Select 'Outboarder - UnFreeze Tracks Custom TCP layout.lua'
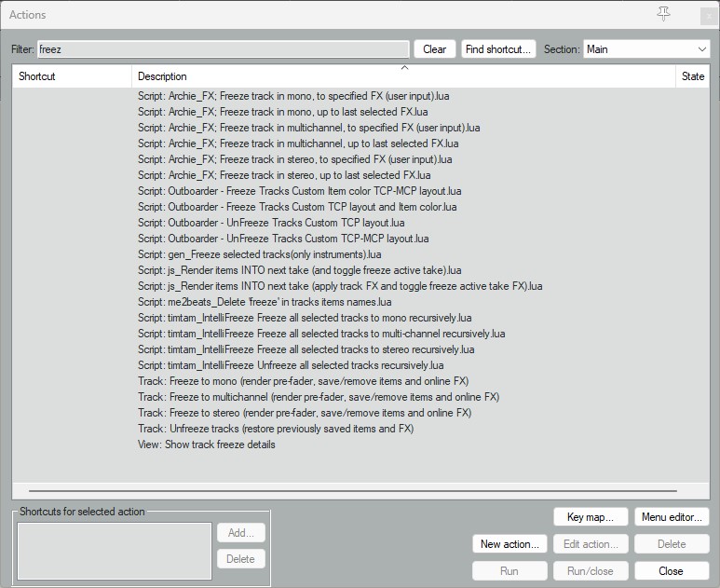 tap(271, 223)
